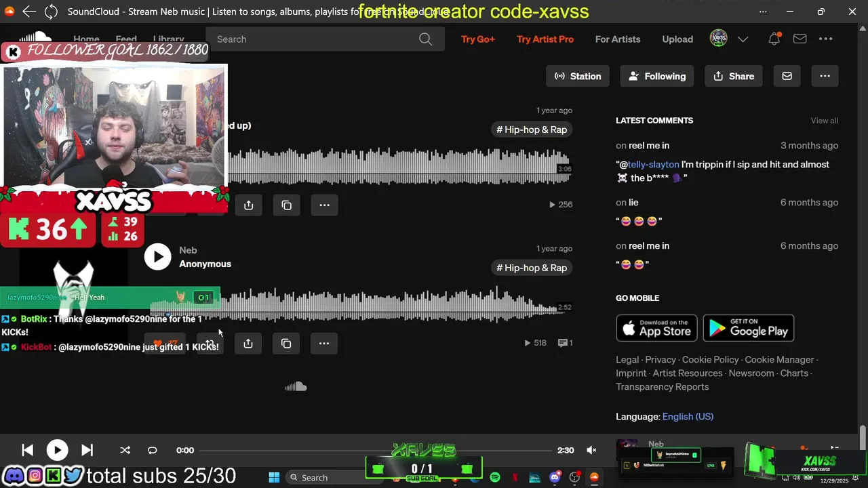Open the Library tab
The height and width of the screenshot is (488, 868).
click(x=168, y=39)
